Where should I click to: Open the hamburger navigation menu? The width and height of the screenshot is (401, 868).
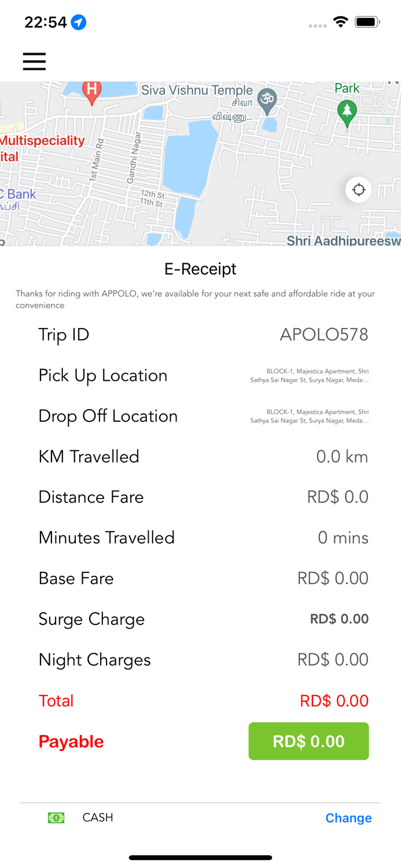[34, 61]
